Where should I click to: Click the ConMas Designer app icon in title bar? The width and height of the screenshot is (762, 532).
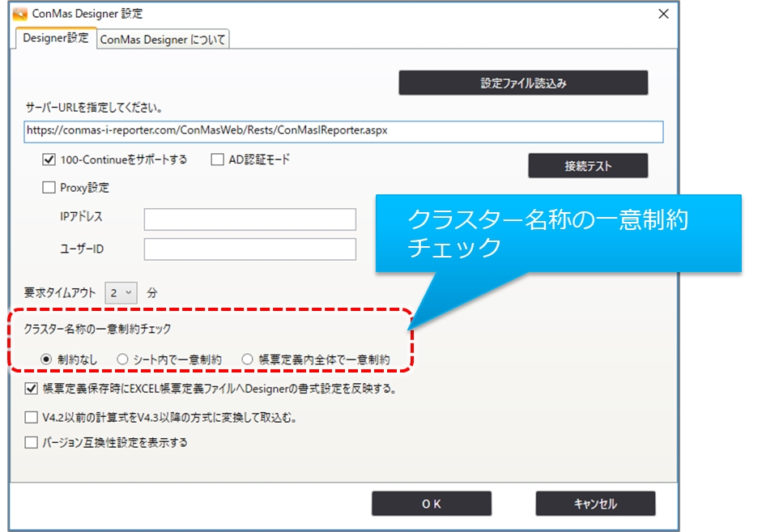coord(20,14)
